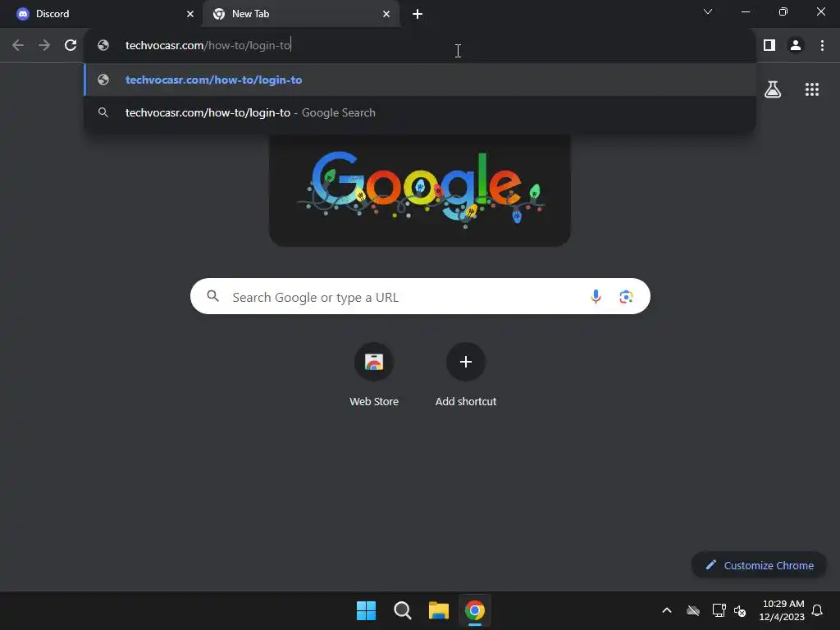
Task: Open Chrome three-dot menu
Action: click(x=822, y=46)
